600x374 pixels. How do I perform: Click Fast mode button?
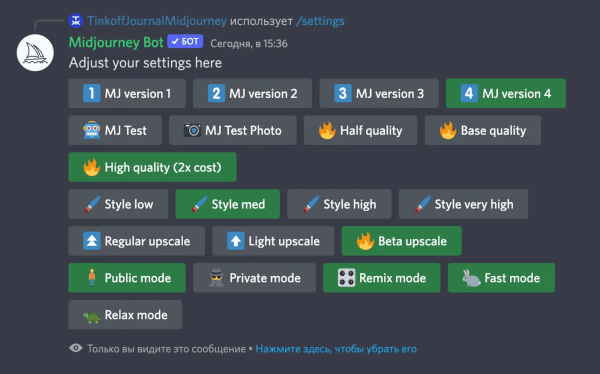pyautogui.click(x=501, y=278)
